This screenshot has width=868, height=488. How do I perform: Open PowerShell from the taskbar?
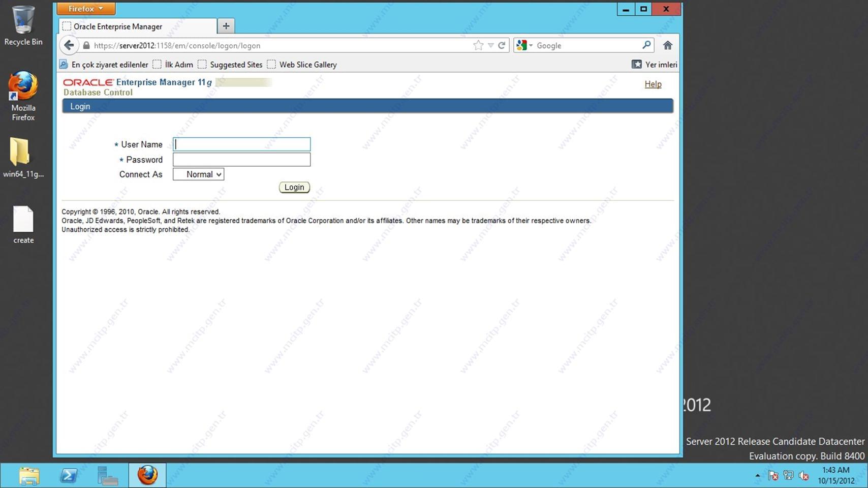[69, 476]
